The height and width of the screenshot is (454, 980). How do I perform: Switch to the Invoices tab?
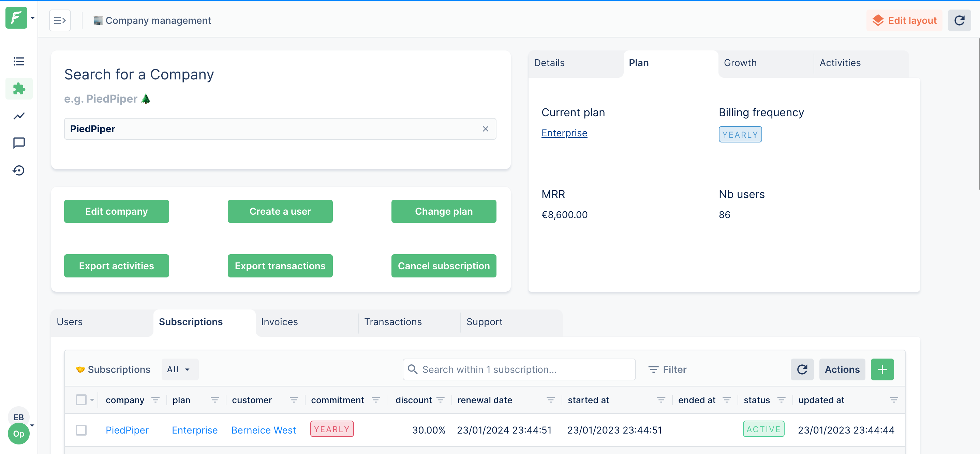pyautogui.click(x=279, y=322)
